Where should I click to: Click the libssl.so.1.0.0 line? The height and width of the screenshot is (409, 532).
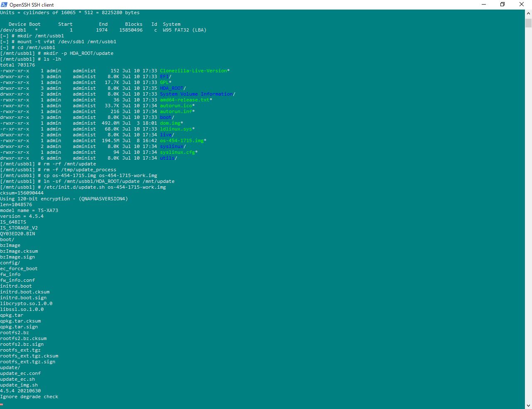coord(22,309)
